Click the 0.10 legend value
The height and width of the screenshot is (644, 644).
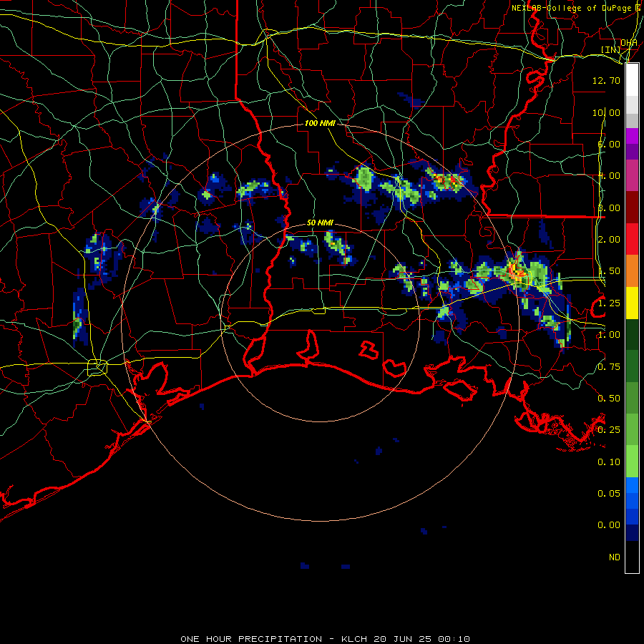609,462
